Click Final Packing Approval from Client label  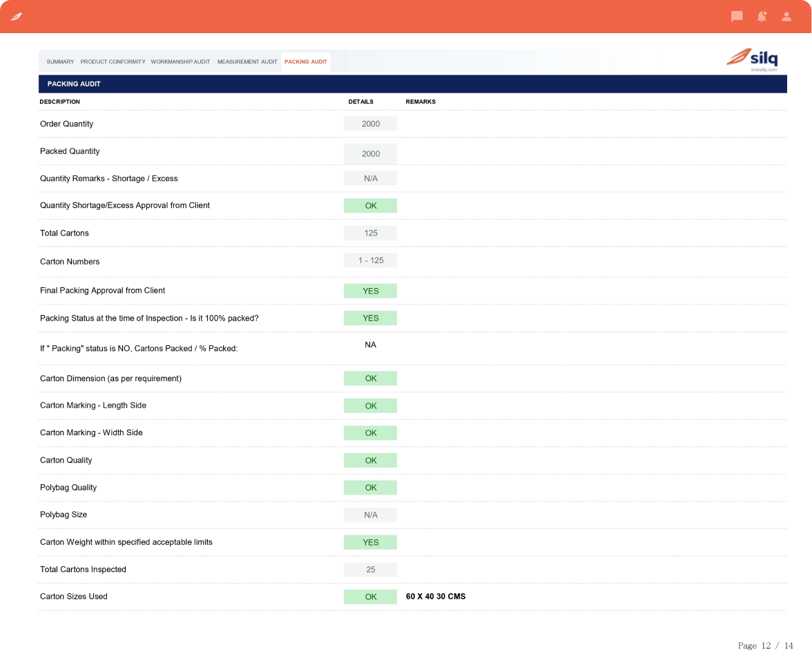[x=102, y=291]
